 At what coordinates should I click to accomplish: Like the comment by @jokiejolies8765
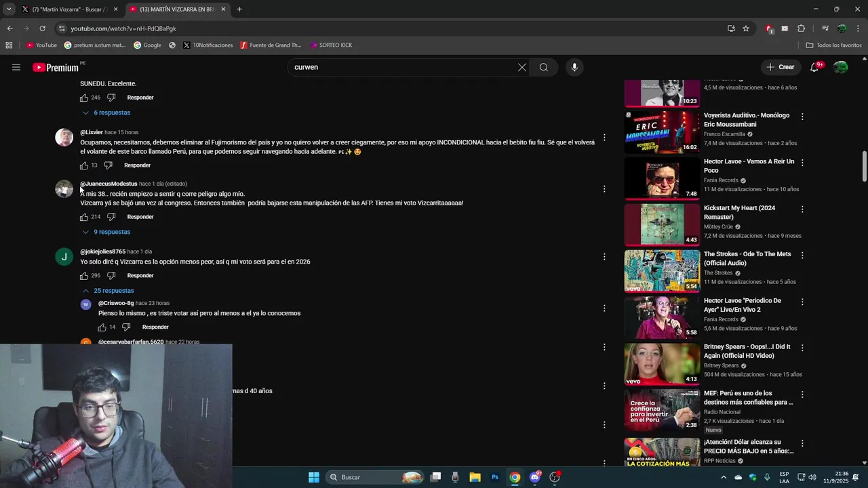point(84,276)
